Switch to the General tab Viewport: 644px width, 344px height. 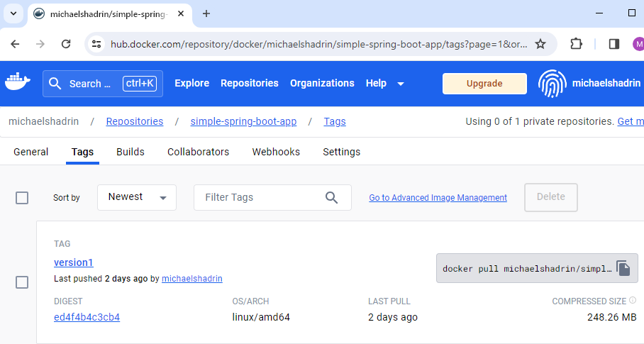click(30, 152)
